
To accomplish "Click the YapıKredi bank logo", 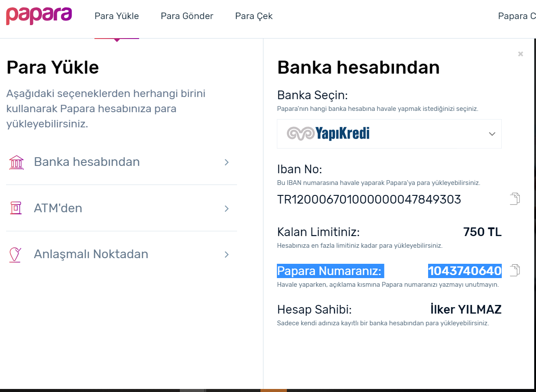I will (x=328, y=134).
